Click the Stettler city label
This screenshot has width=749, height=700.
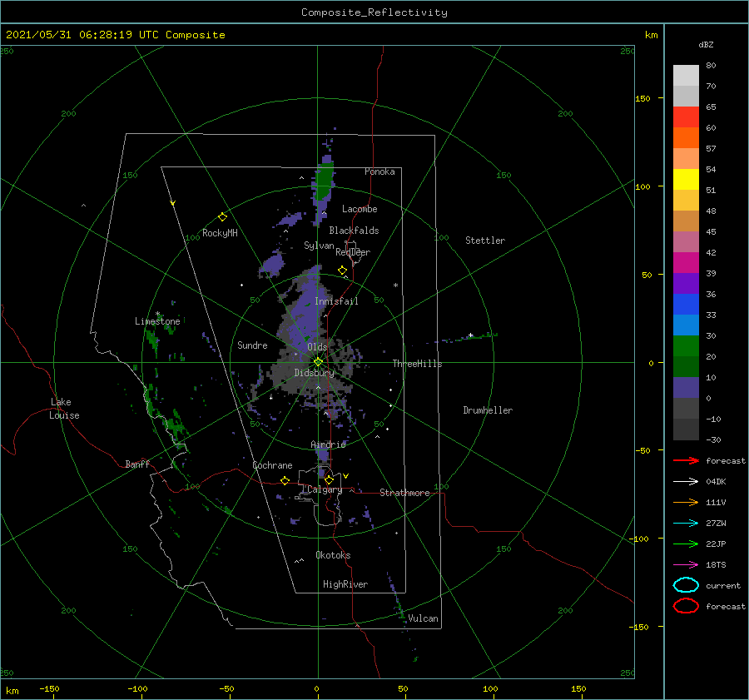485,241
